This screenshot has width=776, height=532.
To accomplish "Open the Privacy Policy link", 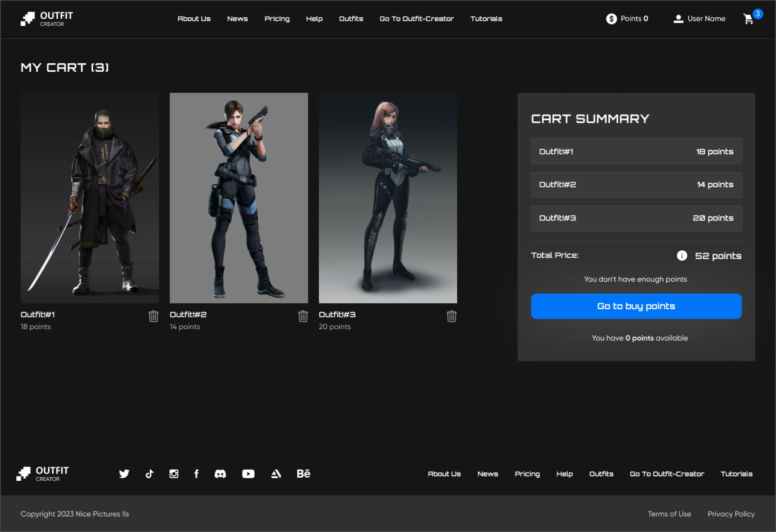I will click(731, 514).
